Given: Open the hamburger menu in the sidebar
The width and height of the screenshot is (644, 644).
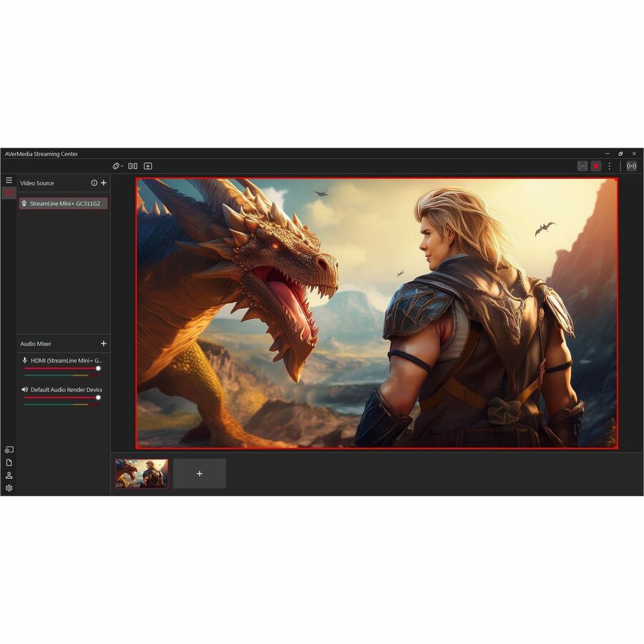Looking at the screenshot, I should coord(9,180).
